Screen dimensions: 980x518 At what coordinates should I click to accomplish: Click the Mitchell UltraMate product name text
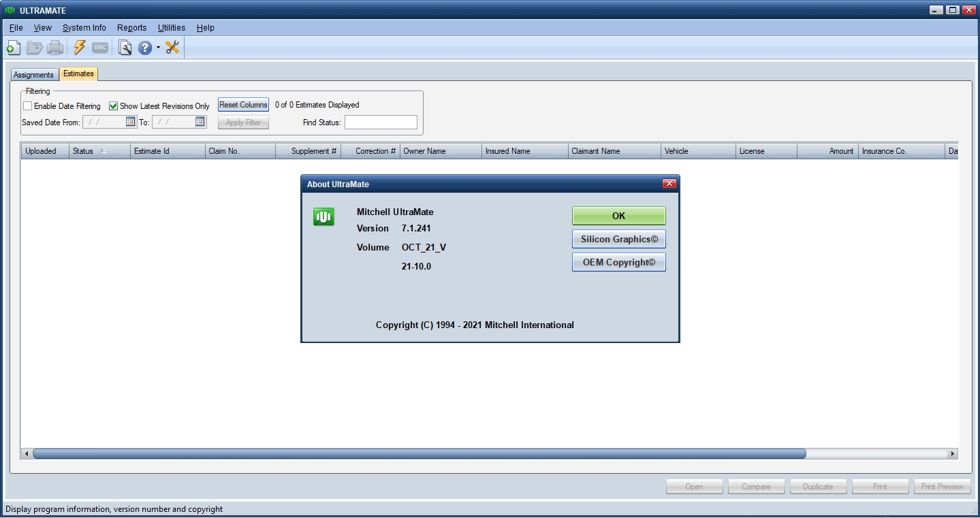click(395, 212)
